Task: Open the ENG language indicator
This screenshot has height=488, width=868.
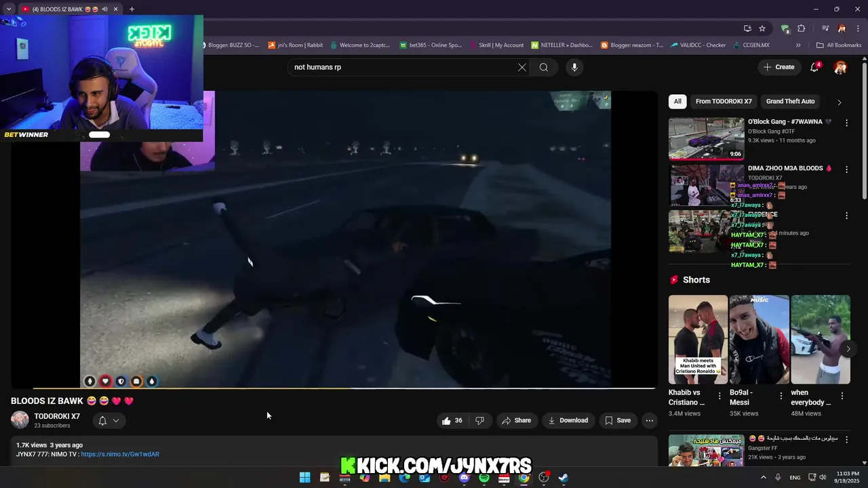Action: tap(795, 477)
